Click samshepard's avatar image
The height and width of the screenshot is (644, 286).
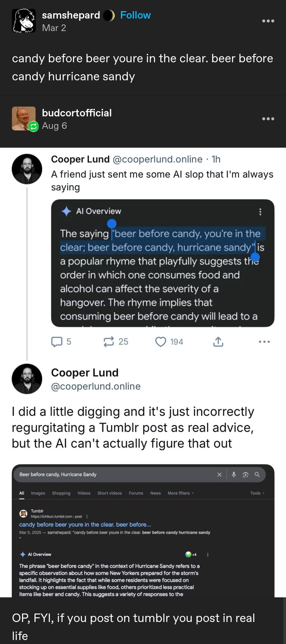coord(24,21)
